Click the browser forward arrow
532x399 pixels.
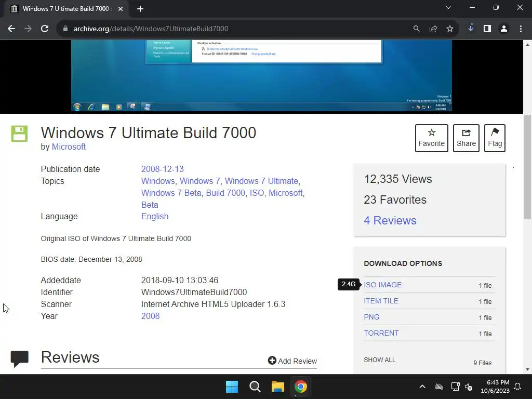28,29
